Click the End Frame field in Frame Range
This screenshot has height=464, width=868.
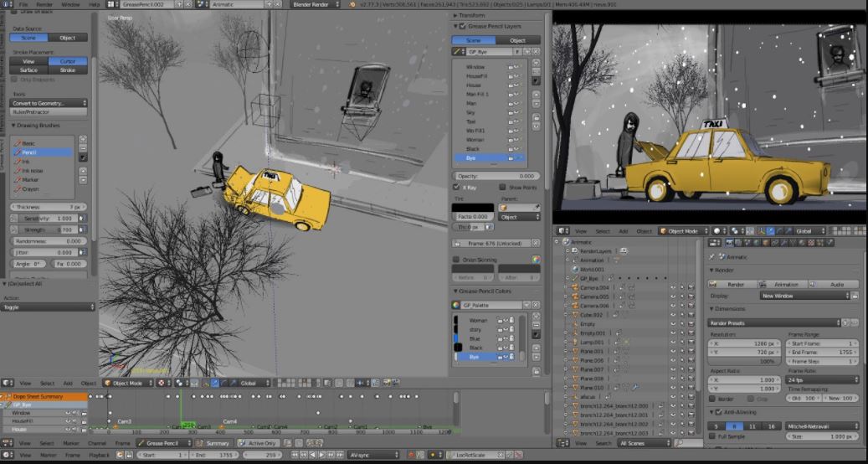click(x=822, y=352)
